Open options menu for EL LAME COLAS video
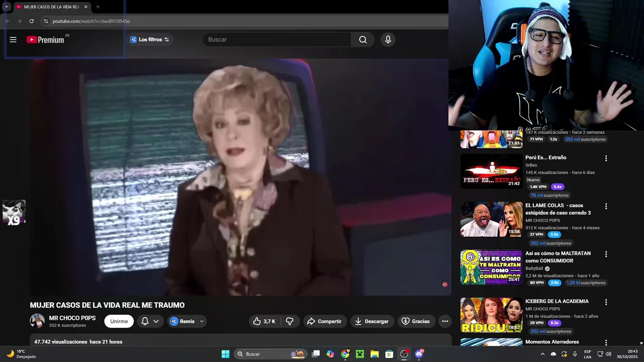Viewport: 644px width, 362px height. (x=606, y=206)
